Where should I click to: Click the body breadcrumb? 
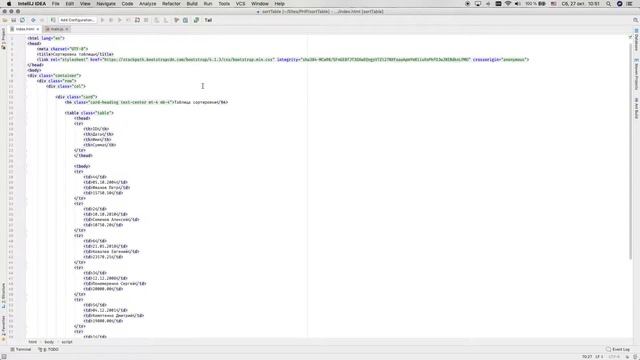tap(49, 342)
